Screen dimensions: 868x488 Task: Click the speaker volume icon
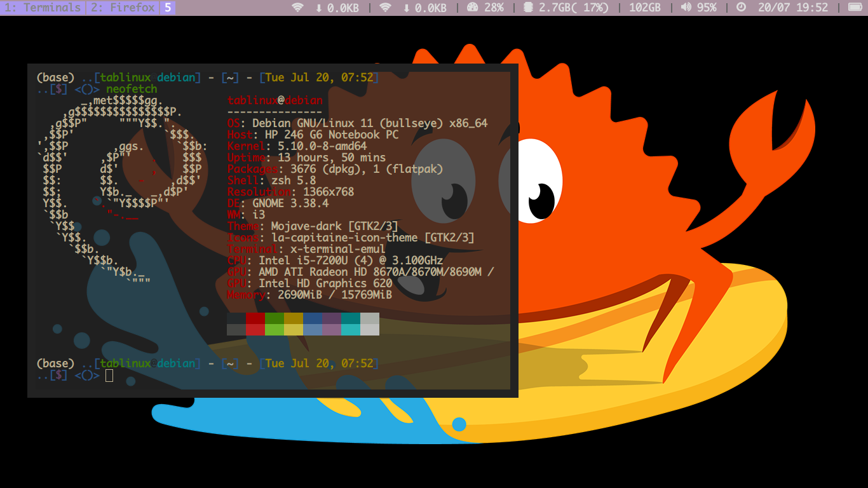tap(686, 8)
